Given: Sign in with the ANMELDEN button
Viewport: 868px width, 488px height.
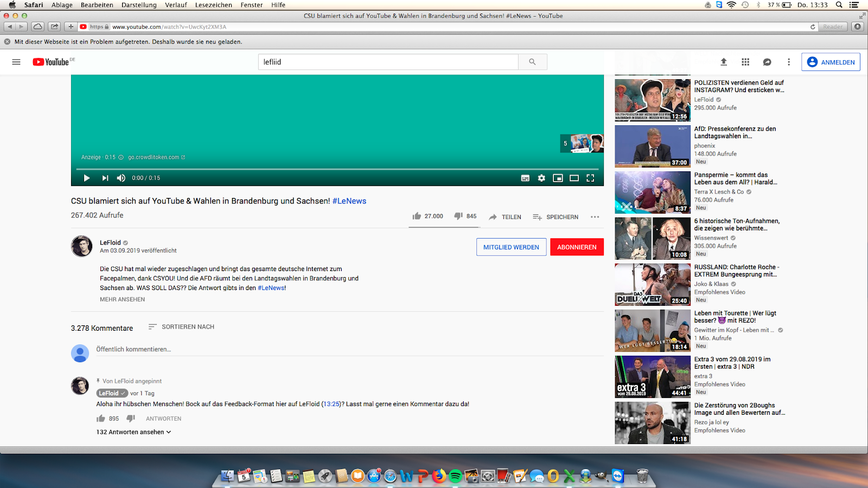Looking at the screenshot, I should pos(831,62).
